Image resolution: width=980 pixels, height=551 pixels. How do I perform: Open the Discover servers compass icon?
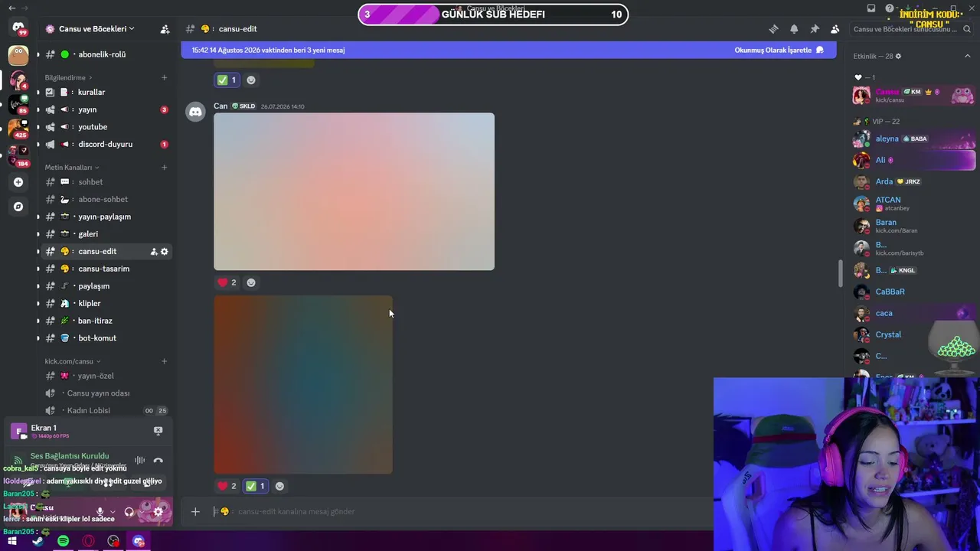pyautogui.click(x=18, y=207)
